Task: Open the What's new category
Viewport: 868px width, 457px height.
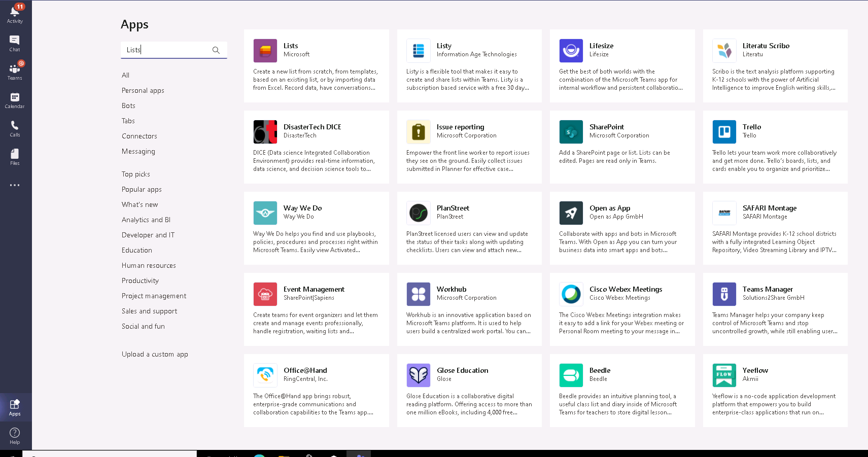Action: pos(140,204)
